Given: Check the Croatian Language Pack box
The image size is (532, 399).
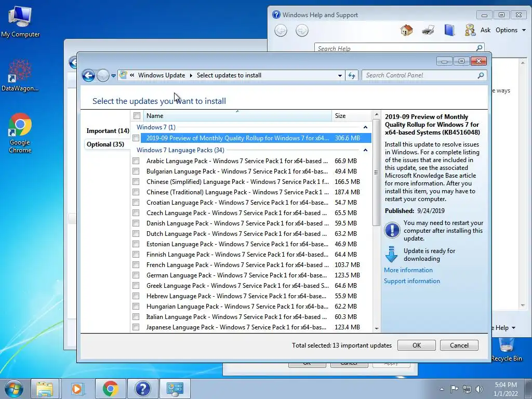Looking at the screenshot, I should [x=136, y=203].
